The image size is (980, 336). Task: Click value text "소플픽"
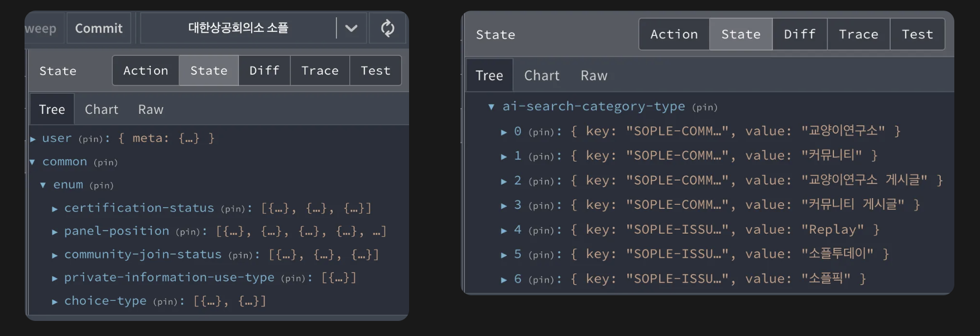[826, 279]
